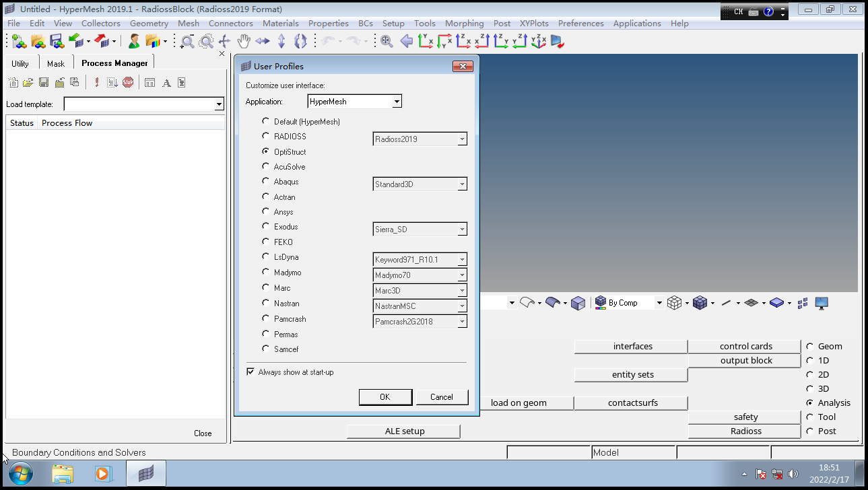Open a new model with the New icon
Viewport: 868px width, 490px height.
[x=17, y=41]
